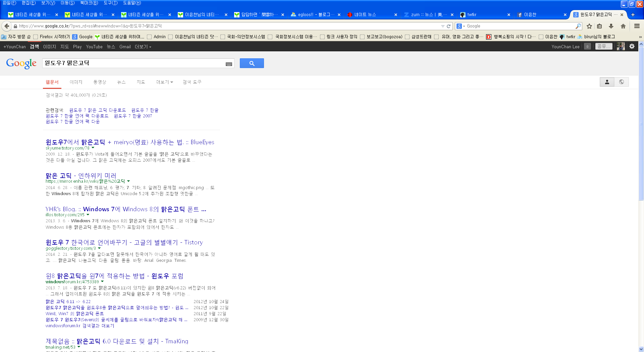This screenshot has width=644, height=352.
Task: Open +YounChan Google+ link
Action: 14,47
